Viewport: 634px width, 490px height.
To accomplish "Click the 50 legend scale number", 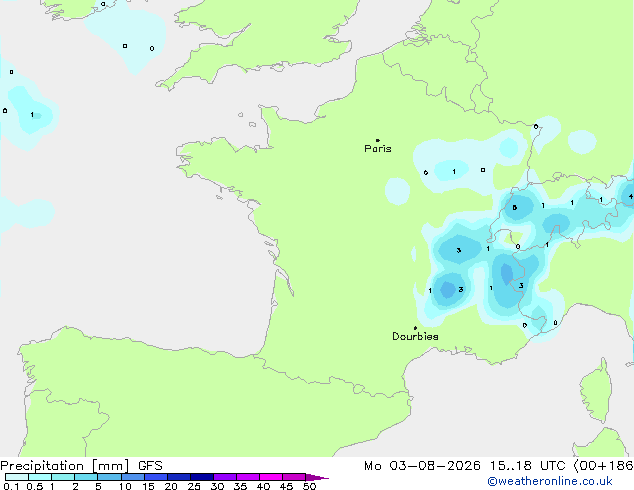I will 309,486.
